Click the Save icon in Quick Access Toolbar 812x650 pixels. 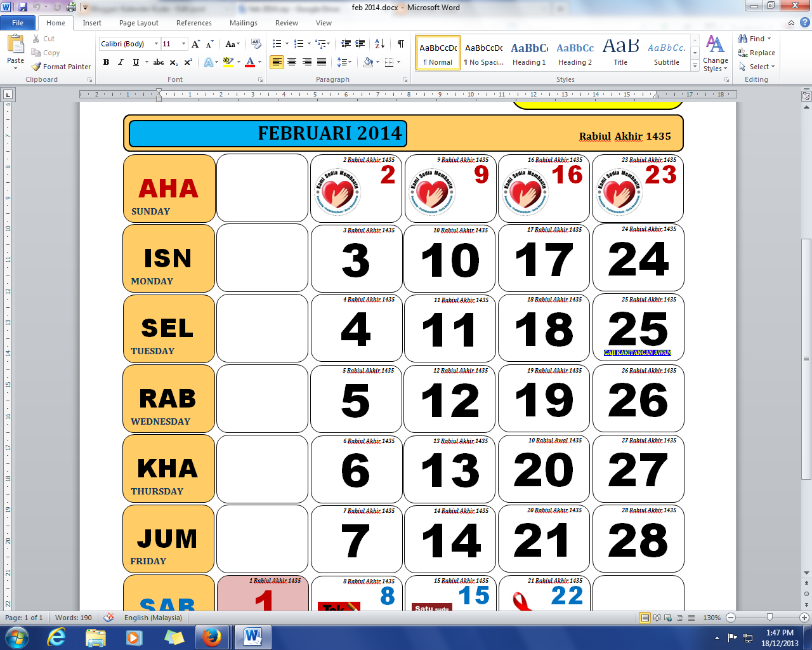pos(23,7)
